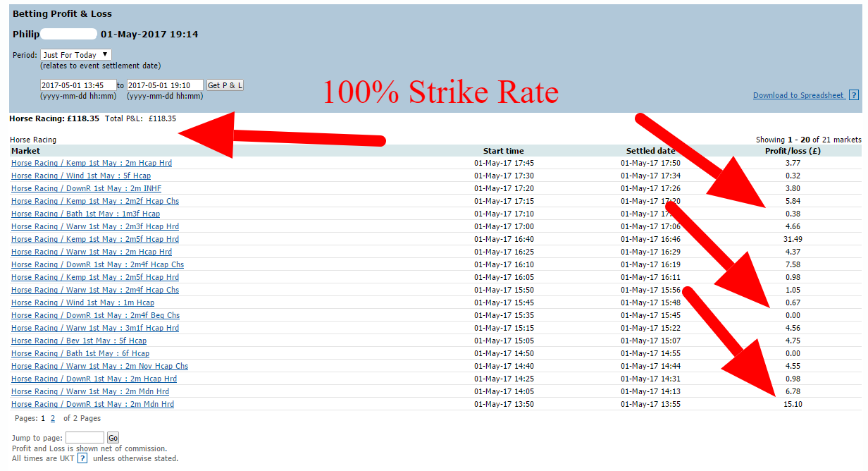
Task: Select profit value 3.77
Action: pos(793,163)
